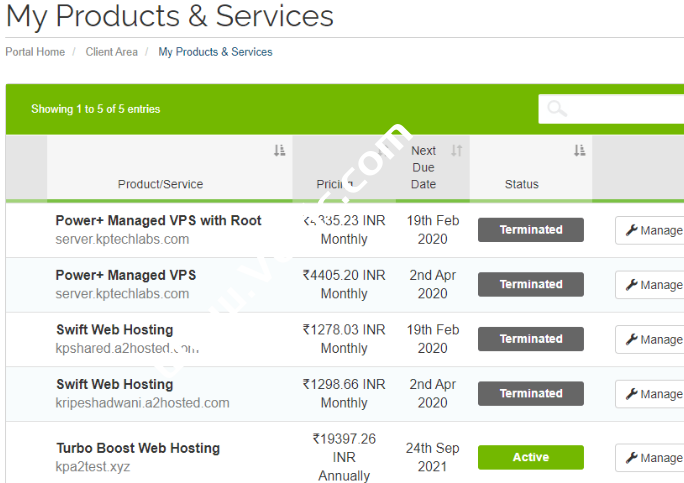Screen dimensions: 684x483
Task: Sort by Product/Service column arrows
Action: [x=279, y=150]
